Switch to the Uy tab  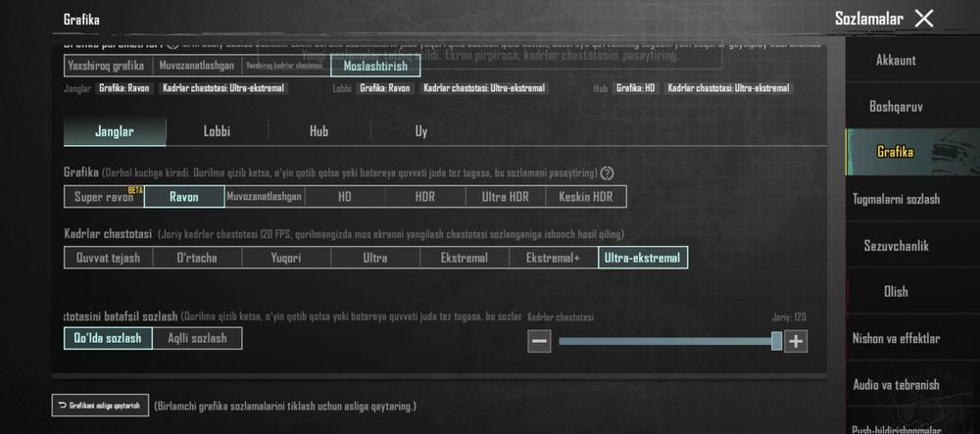(x=421, y=131)
